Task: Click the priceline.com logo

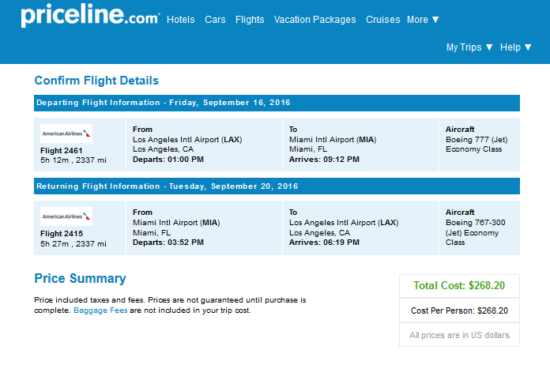Action: click(x=90, y=16)
